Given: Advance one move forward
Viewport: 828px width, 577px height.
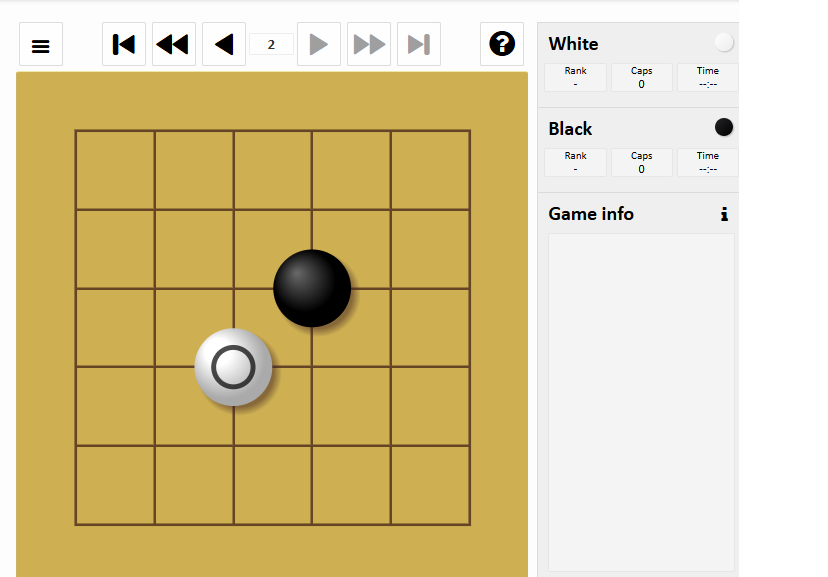Looking at the screenshot, I should pyautogui.click(x=318, y=44).
